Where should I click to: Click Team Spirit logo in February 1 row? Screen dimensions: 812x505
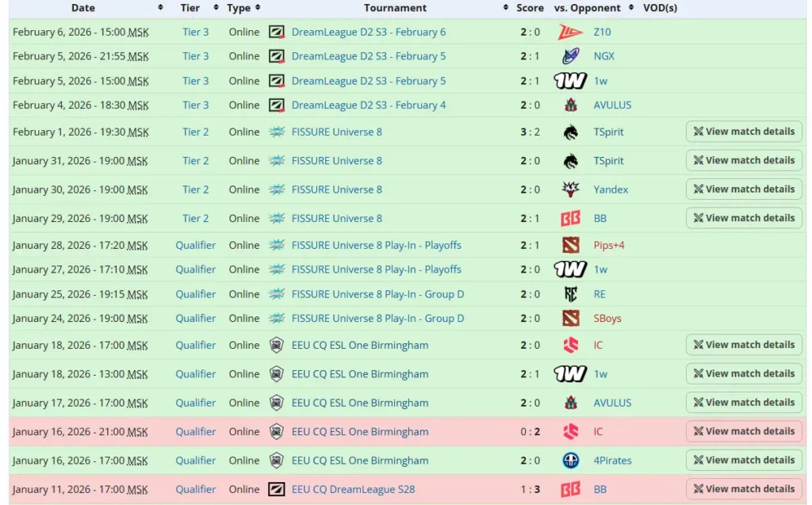[570, 132]
